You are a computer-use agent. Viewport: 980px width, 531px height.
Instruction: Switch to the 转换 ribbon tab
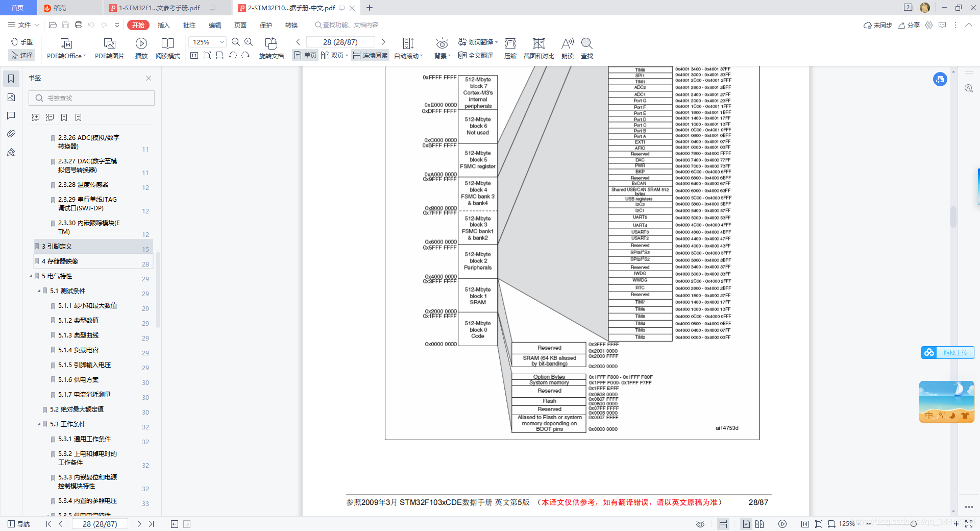[x=291, y=25]
